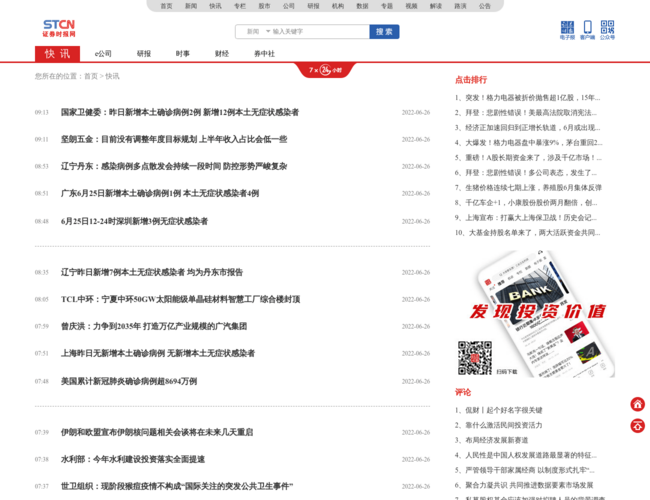Switch to the e公司 tab
The image size is (650, 500).
pos(103,53)
